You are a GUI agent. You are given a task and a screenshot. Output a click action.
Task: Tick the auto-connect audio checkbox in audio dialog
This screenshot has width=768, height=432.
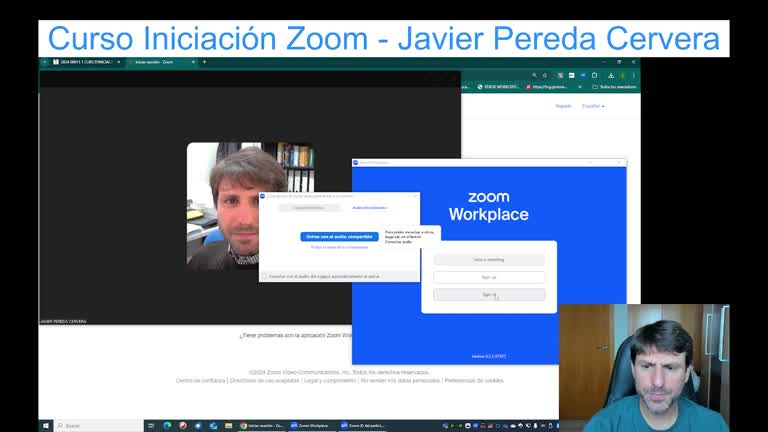(264, 277)
